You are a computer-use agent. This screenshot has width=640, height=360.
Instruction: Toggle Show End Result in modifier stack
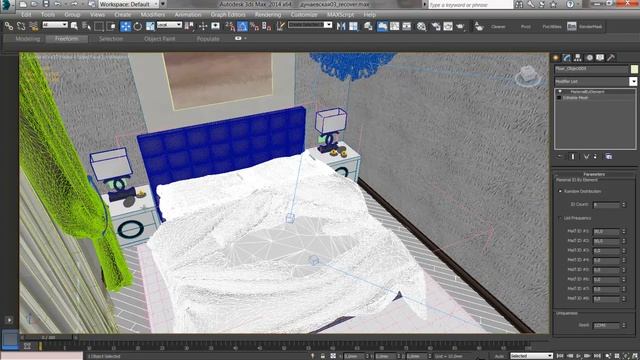tap(573, 156)
